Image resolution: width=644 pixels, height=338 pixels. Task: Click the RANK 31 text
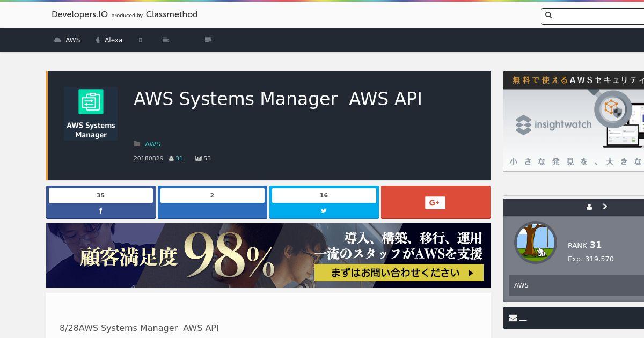coord(584,245)
